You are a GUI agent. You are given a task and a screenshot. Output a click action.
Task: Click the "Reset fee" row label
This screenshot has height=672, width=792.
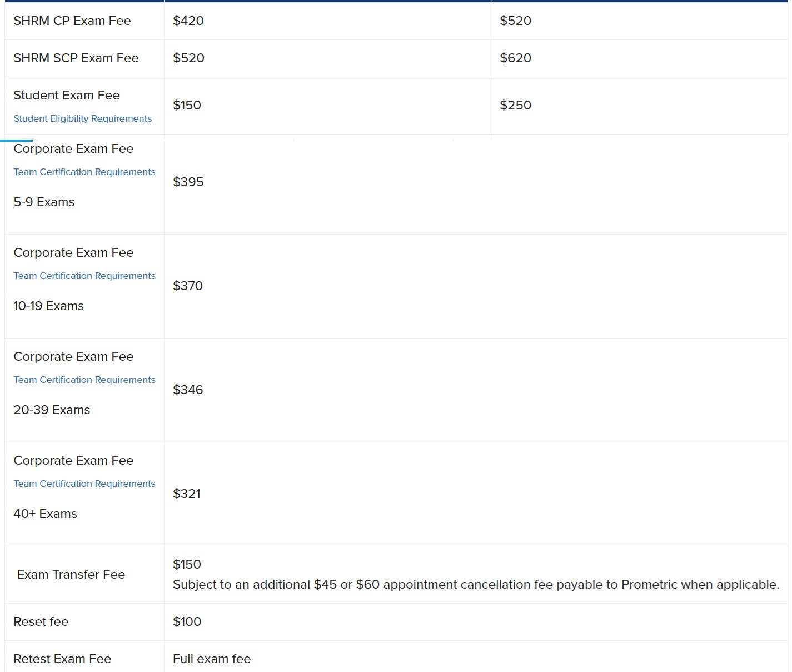click(41, 621)
